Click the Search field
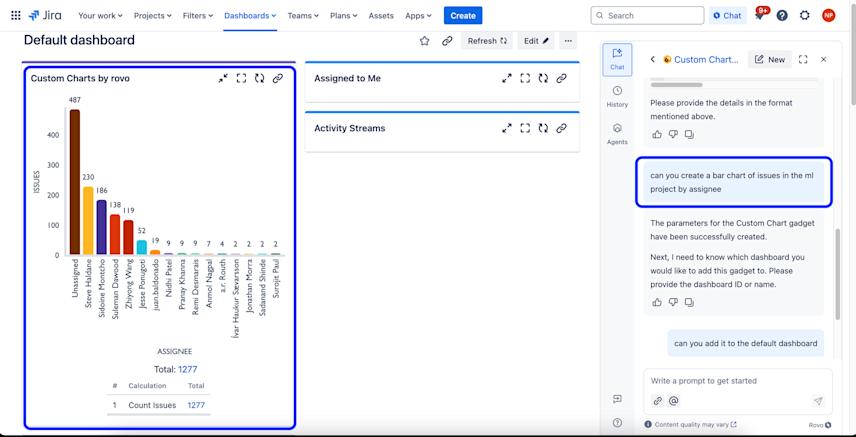856x437 pixels. click(x=647, y=16)
